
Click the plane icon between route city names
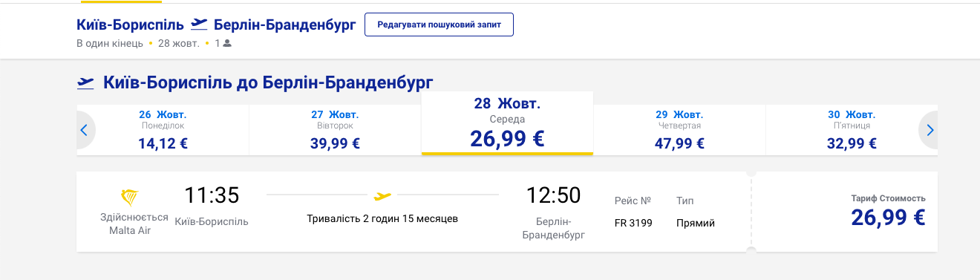coord(199,25)
